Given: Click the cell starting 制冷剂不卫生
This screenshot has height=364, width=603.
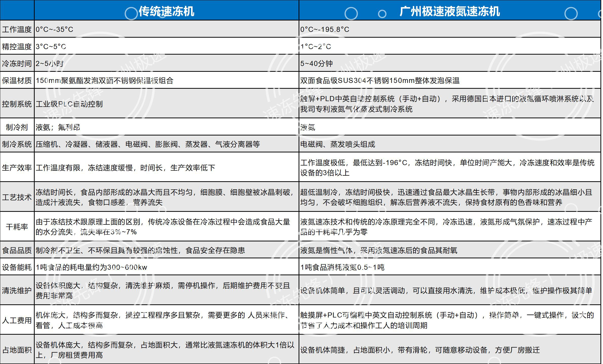Looking at the screenshot, I should point(167,250).
